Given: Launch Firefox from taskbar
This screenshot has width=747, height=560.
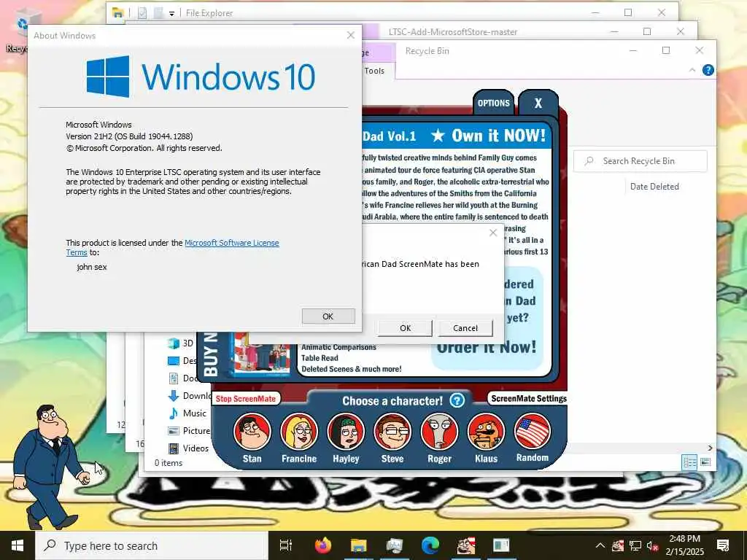Looking at the screenshot, I should pos(323,545).
